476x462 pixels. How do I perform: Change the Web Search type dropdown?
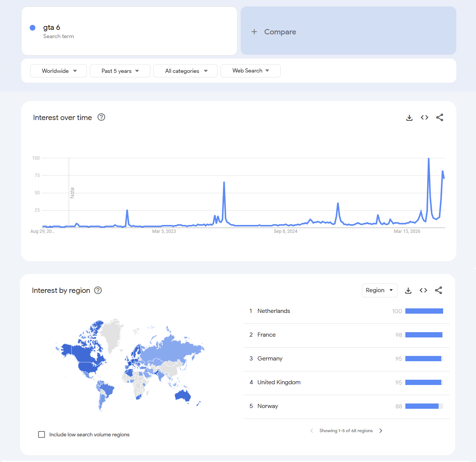point(250,71)
